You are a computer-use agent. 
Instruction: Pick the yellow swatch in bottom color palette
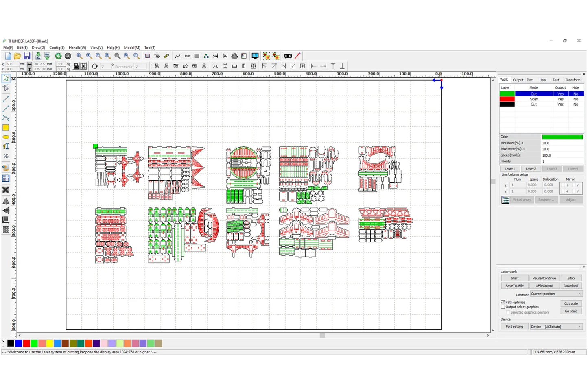(x=50, y=344)
